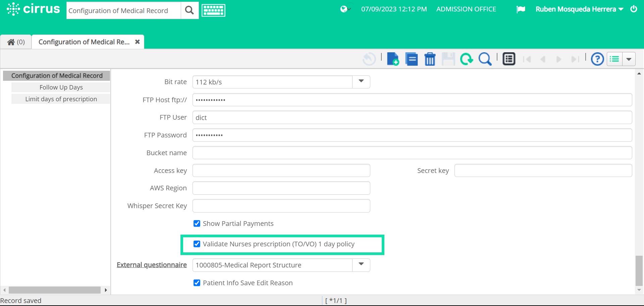Refresh the current record
This screenshot has height=306, width=644.
point(467,59)
